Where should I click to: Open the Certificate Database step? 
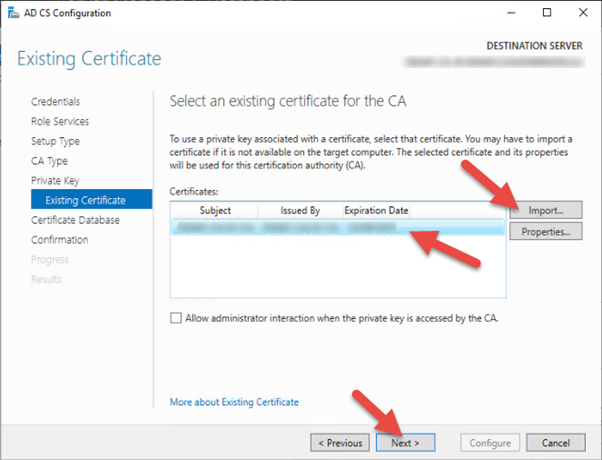75,220
